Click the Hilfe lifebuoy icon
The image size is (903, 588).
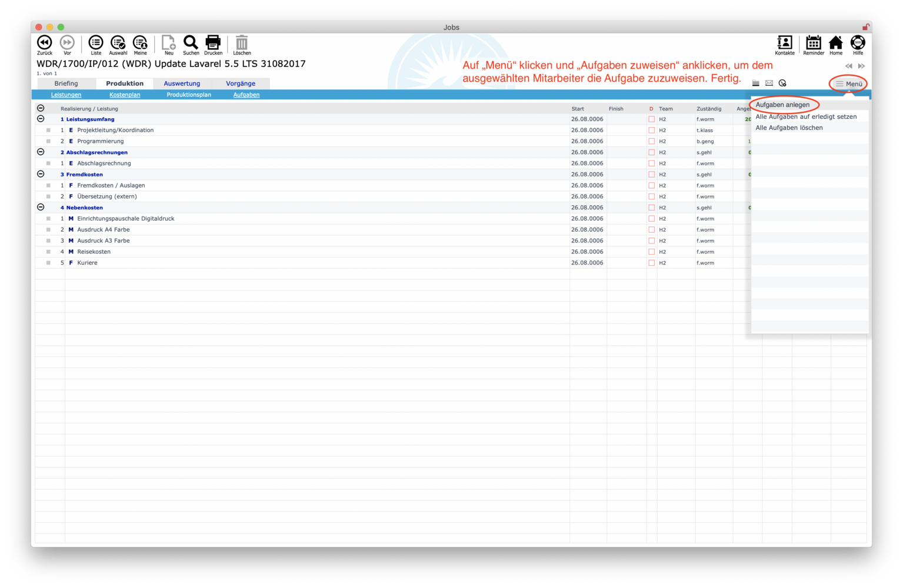858,43
